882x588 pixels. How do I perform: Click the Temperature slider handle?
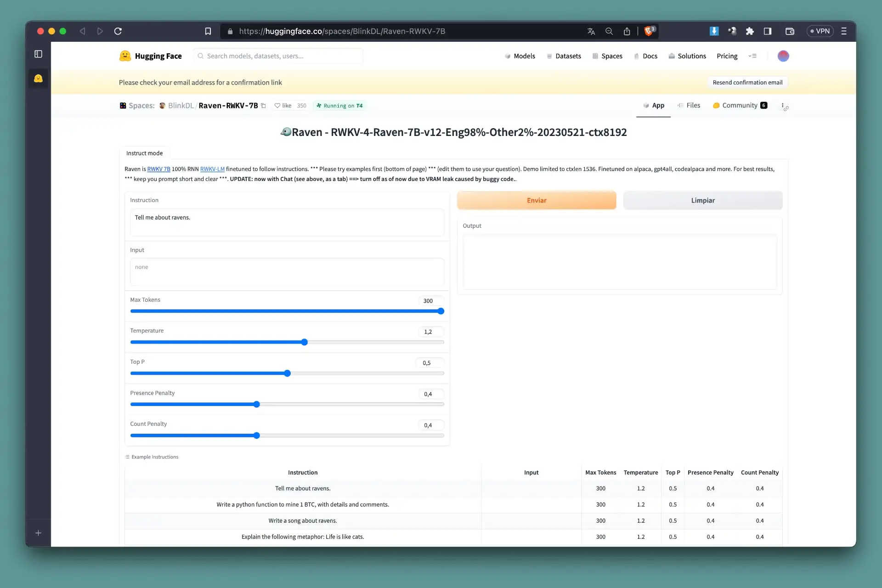point(304,342)
